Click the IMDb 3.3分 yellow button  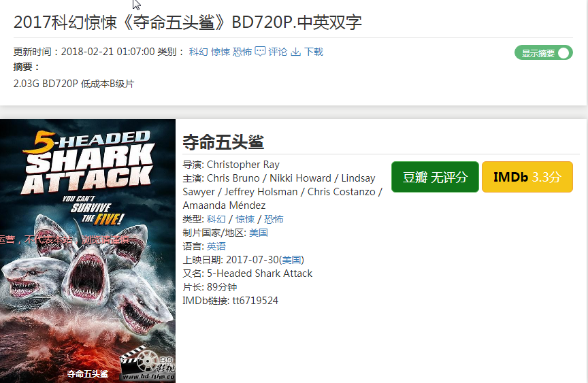click(527, 177)
